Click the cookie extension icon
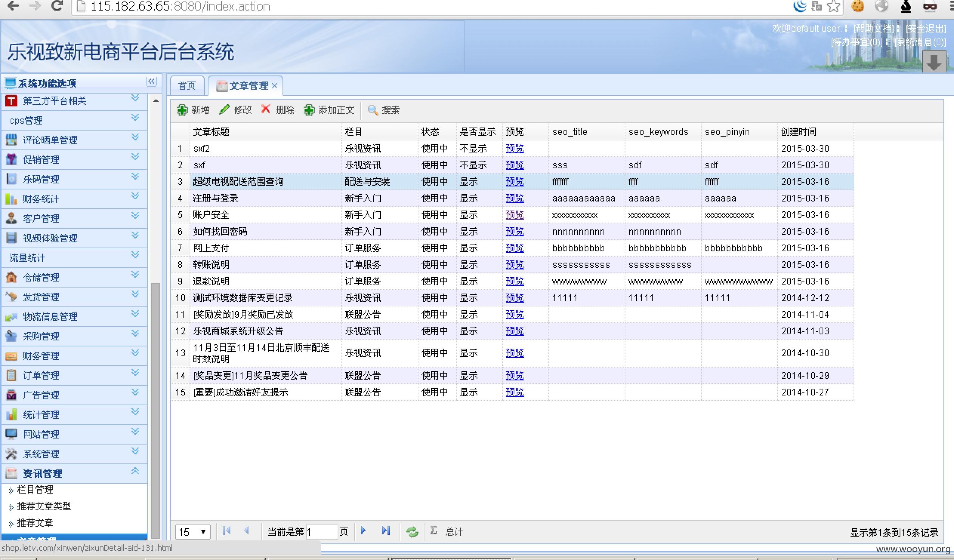This screenshot has height=560, width=954. (857, 6)
